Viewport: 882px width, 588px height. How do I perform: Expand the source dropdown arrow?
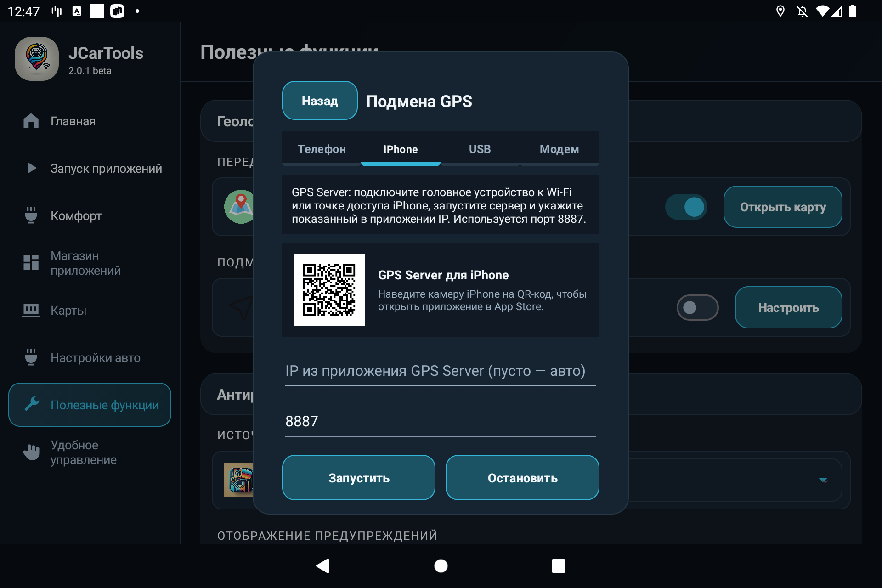coord(823,481)
